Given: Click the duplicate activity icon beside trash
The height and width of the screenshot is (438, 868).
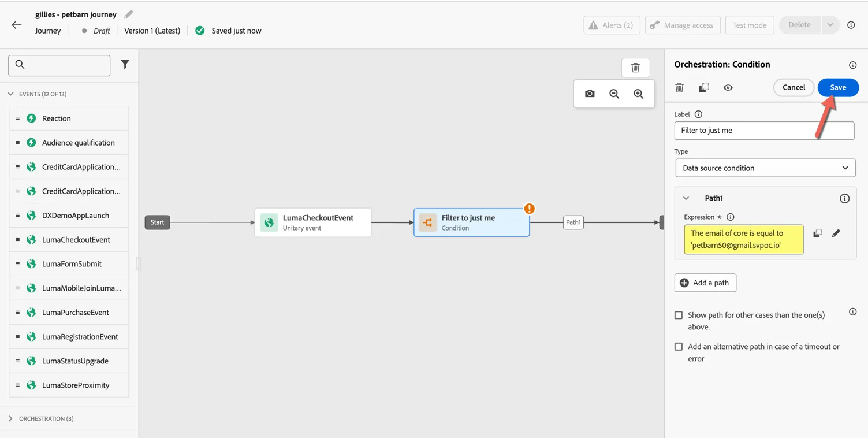Looking at the screenshot, I should pyautogui.click(x=703, y=87).
